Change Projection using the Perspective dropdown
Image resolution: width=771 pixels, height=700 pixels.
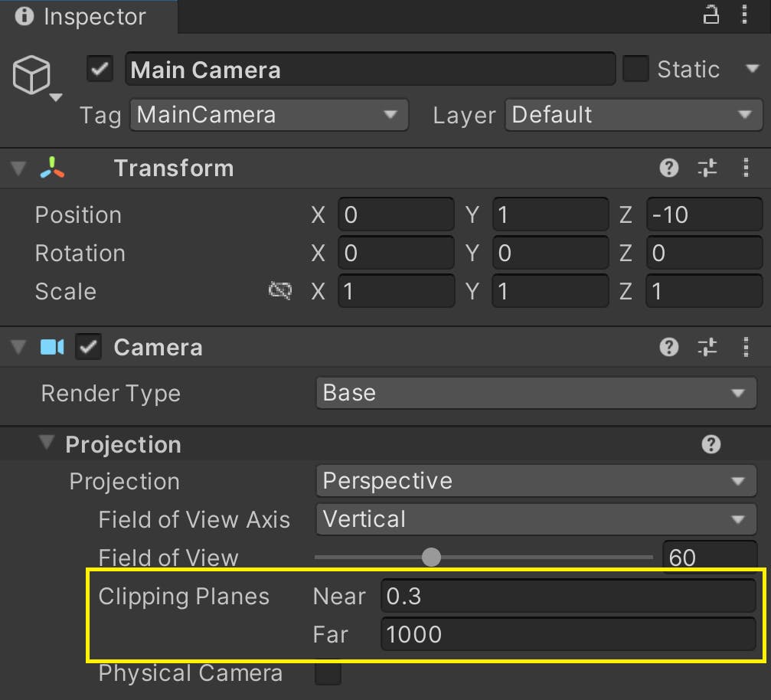536,481
